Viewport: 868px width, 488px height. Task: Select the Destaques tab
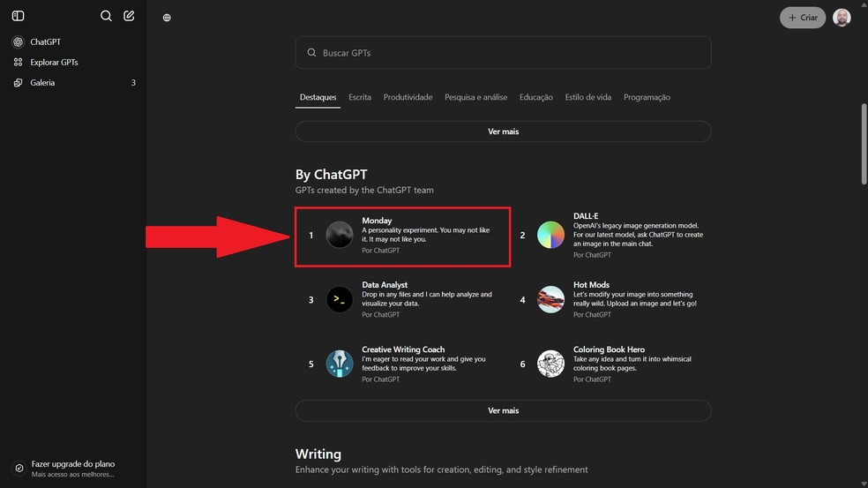(x=318, y=97)
